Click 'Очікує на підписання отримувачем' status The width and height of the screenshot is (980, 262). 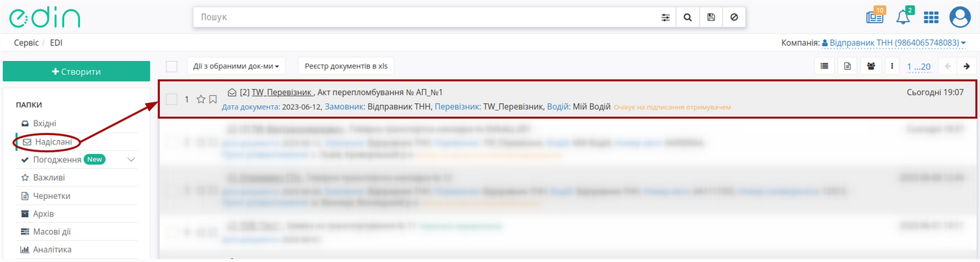point(672,107)
